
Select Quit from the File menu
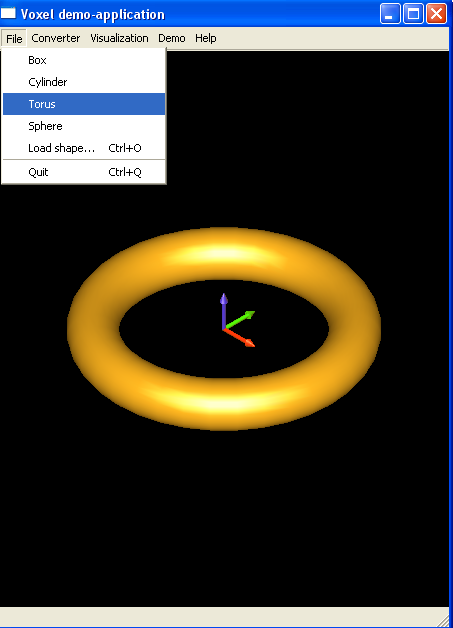pyautogui.click(x=84, y=172)
